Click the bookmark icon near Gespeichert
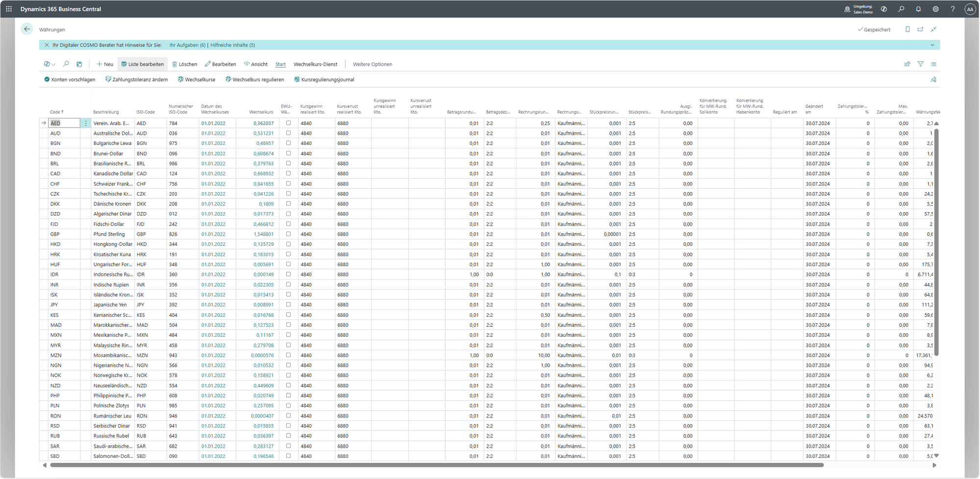The height and width of the screenshot is (479, 980). (x=907, y=29)
